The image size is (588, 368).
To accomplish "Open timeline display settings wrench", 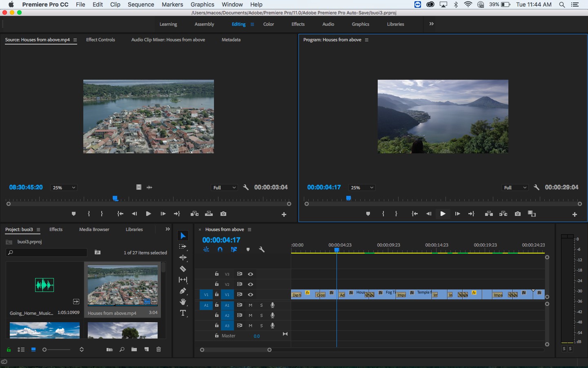I will coord(262,249).
